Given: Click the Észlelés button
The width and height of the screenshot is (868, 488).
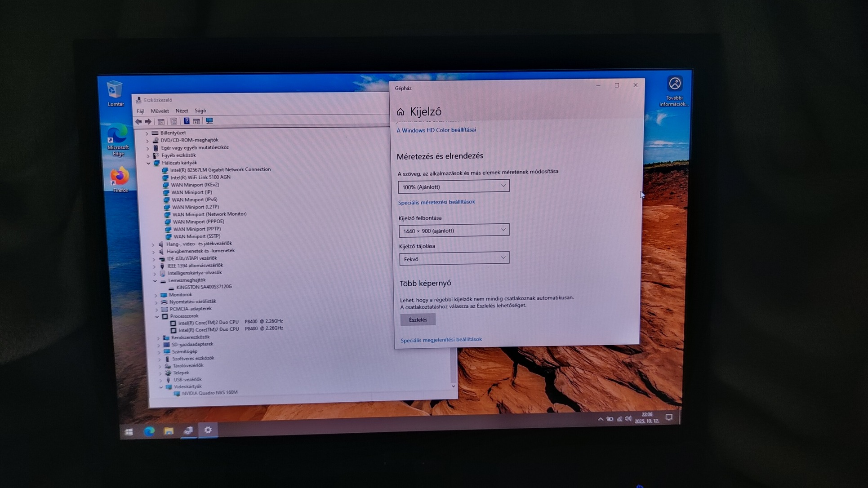Looking at the screenshot, I should pos(418,320).
